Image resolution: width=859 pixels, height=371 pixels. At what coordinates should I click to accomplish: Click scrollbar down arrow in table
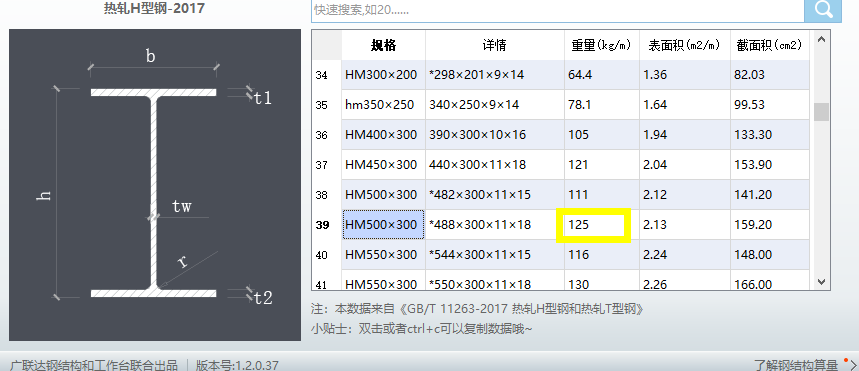pos(821,282)
